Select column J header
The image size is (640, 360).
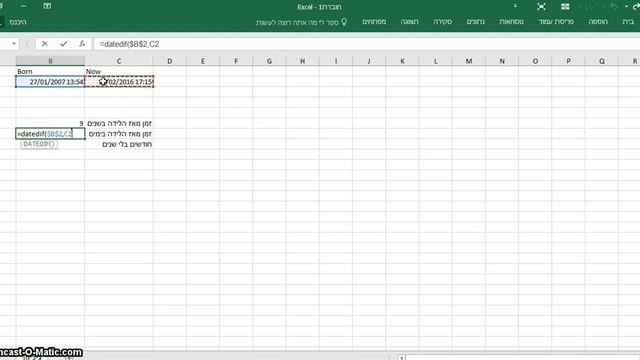point(369,61)
